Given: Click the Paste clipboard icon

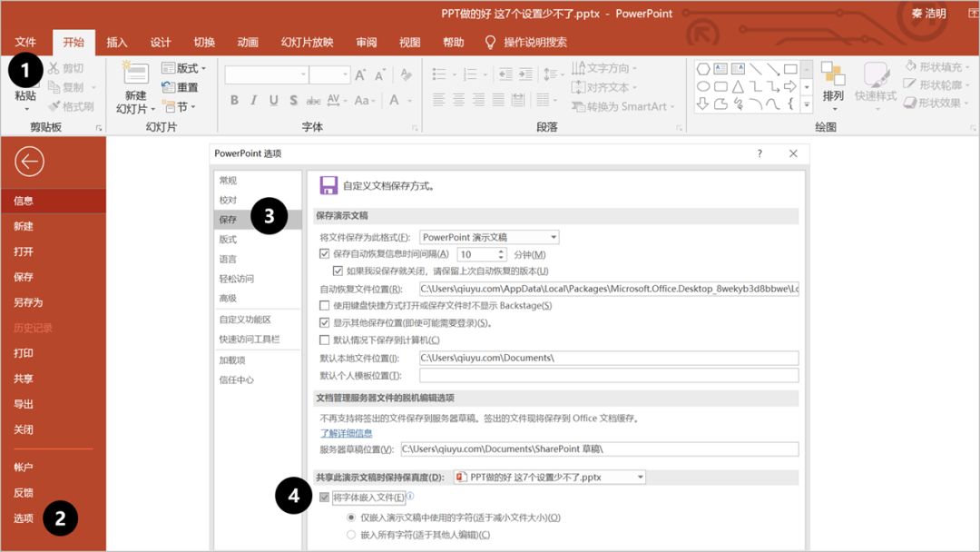Looking at the screenshot, I should 25,73.
